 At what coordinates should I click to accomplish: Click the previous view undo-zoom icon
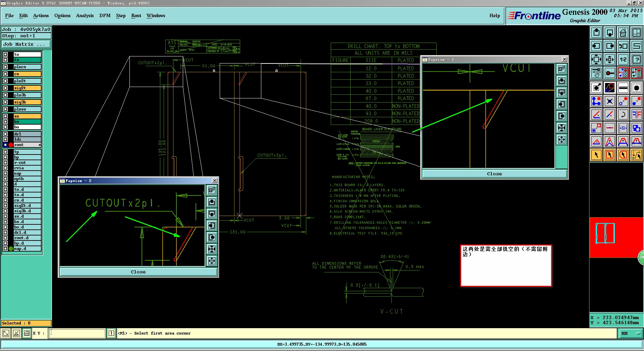coord(623,46)
